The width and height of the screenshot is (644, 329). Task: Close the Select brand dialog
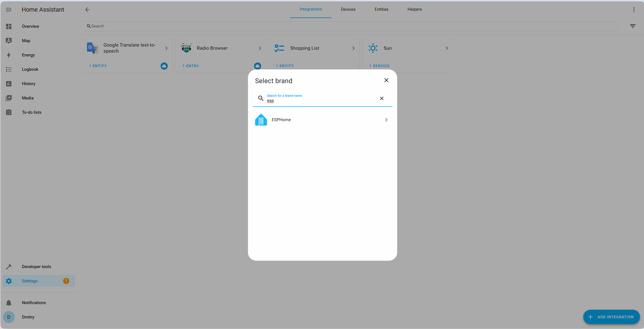click(386, 80)
